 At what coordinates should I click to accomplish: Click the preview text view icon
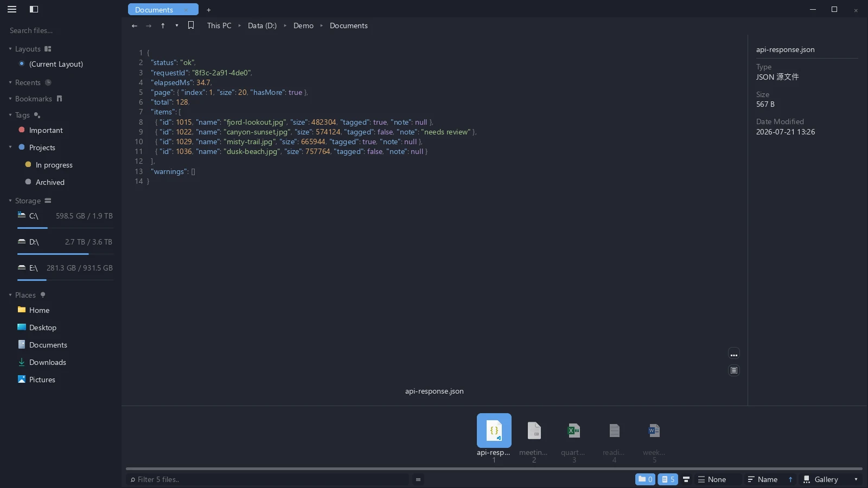coord(734,370)
